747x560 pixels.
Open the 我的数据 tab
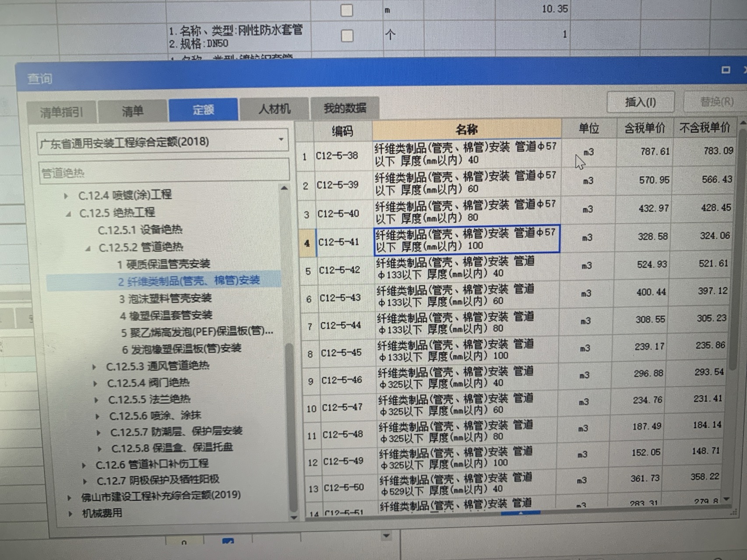(x=345, y=108)
